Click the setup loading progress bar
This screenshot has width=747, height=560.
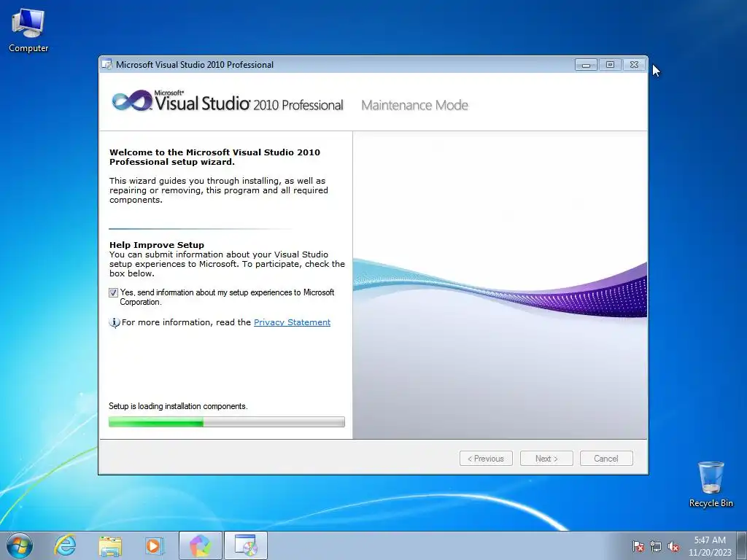(x=227, y=421)
